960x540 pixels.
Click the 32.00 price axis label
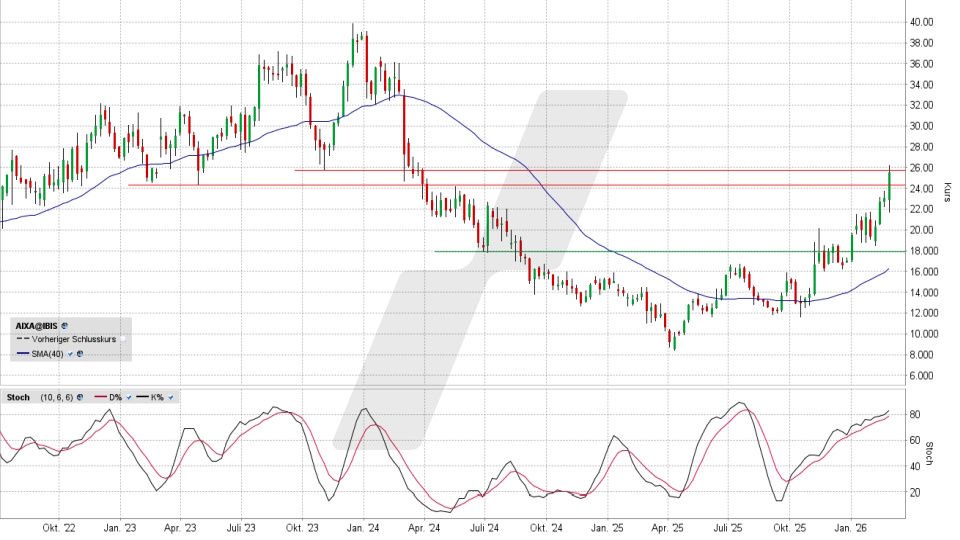point(921,105)
